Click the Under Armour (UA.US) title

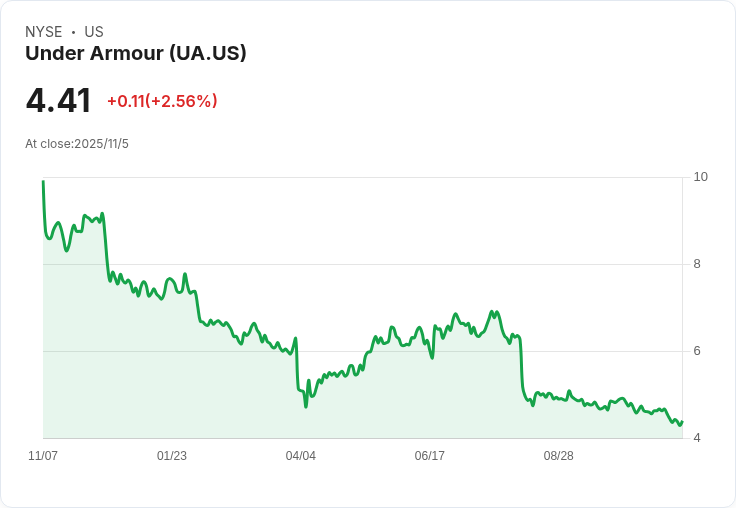[x=135, y=54]
